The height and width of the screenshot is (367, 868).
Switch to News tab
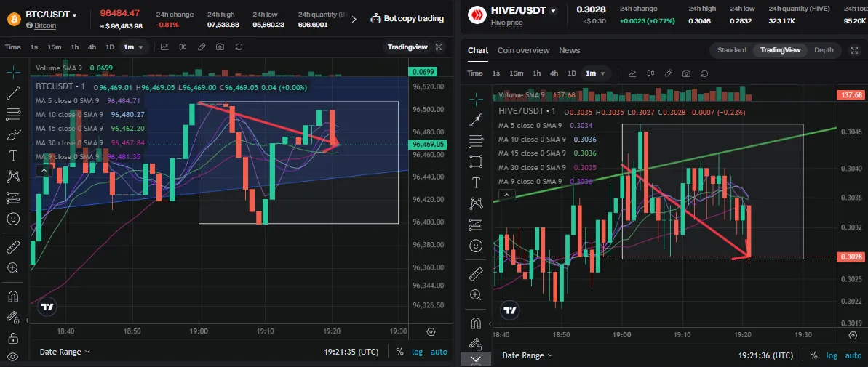coord(569,50)
